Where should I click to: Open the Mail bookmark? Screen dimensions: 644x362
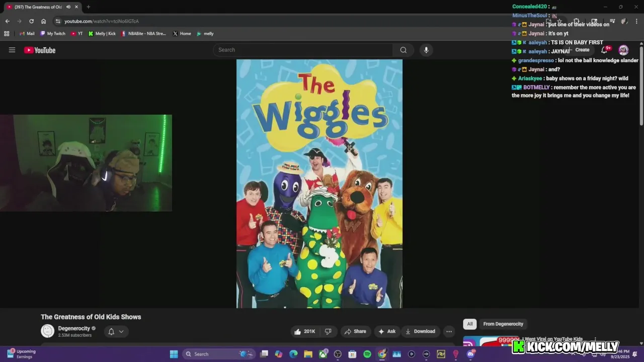27,34
